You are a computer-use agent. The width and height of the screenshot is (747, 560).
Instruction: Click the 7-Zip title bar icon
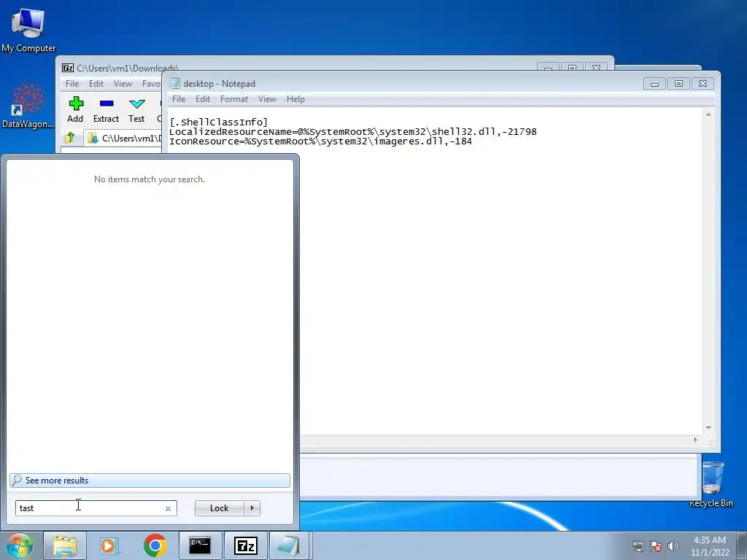(x=68, y=68)
